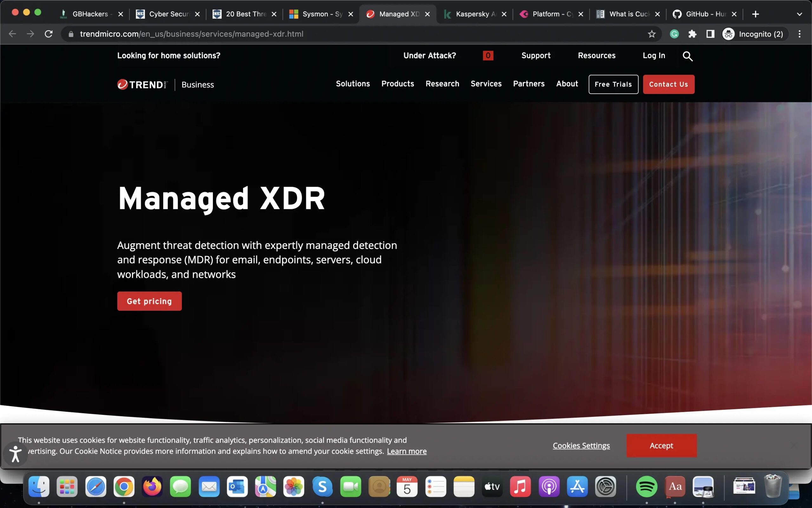
Task: Launch Safari from the dock
Action: tap(95, 486)
